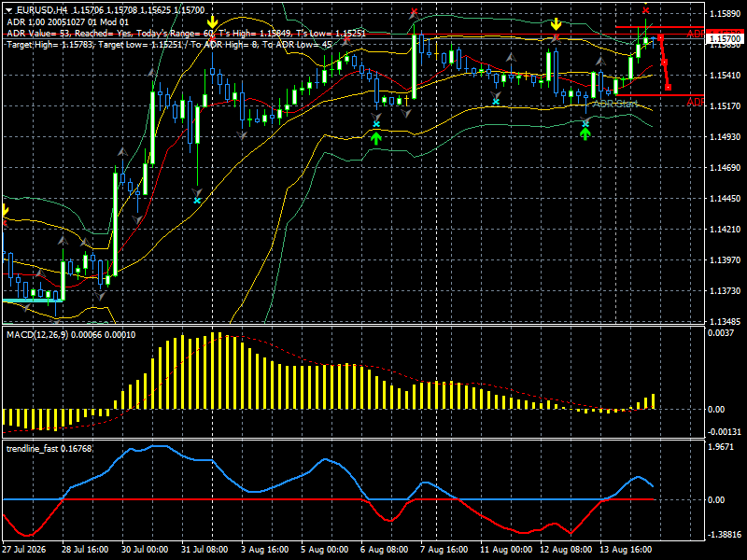Click the '12 Aug 08:00' time axis label
This screenshot has height=560, width=747.
pyautogui.click(x=566, y=549)
